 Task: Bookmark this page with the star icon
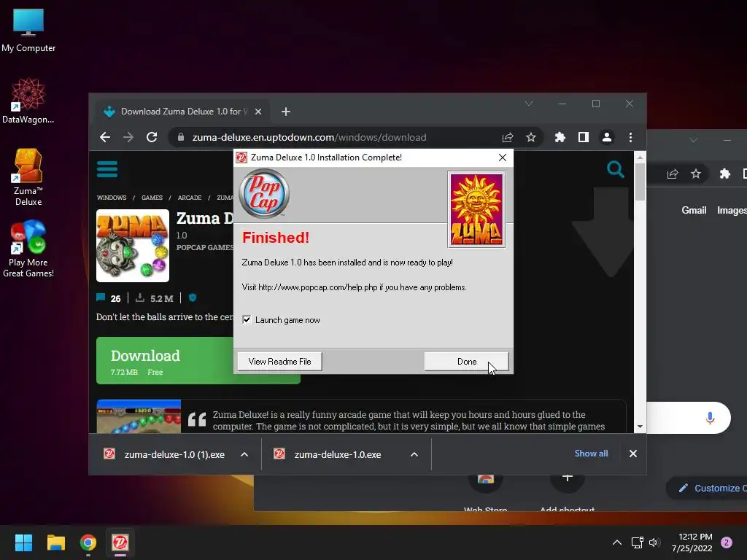click(531, 138)
